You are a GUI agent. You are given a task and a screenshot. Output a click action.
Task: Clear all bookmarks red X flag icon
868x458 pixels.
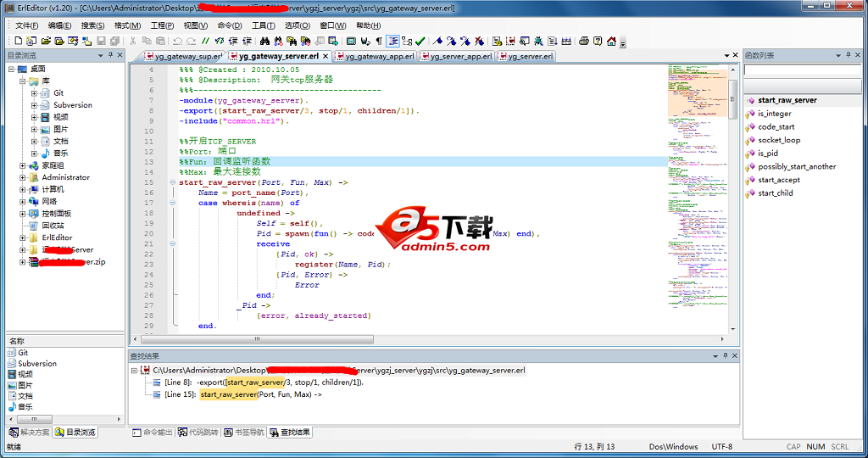[x=480, y=41]
